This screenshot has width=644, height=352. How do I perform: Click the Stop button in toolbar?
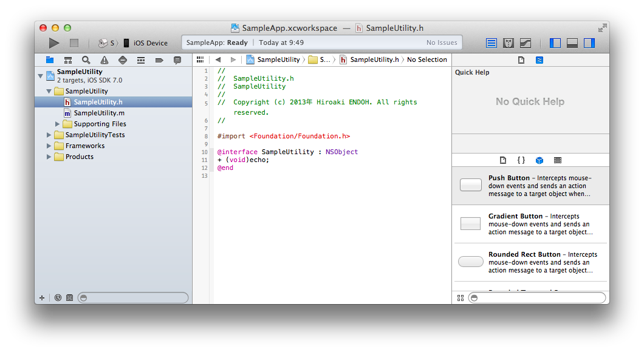point(74,43)
